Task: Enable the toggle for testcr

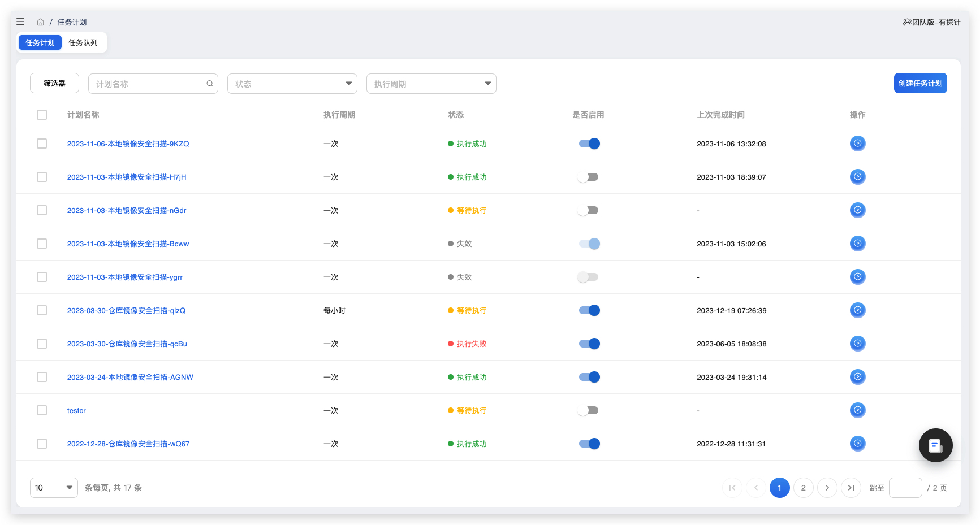Action: click(588, 410)
